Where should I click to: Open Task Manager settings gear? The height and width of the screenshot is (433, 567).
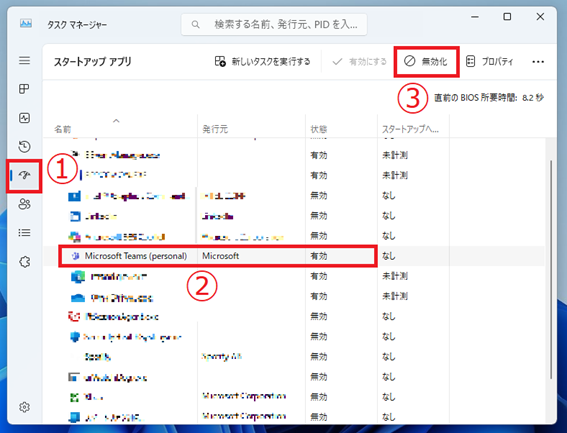pos(24,407)
